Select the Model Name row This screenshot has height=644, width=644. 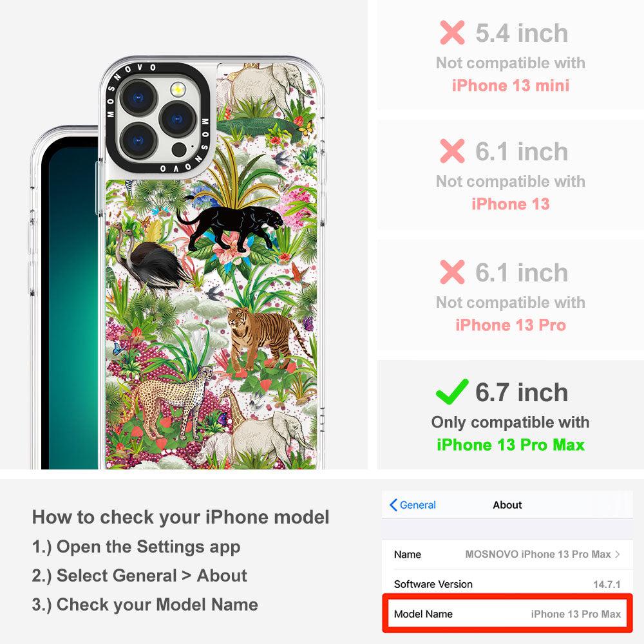[507, 614]
